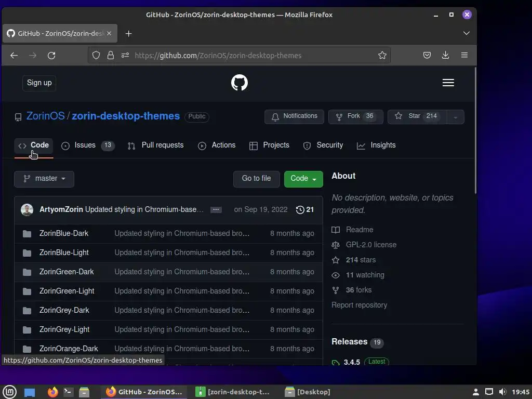Switch to the Pull requests tab
The width and height of the screenshot is (532, 399).
pyautogui.click(x=156, y=145)
